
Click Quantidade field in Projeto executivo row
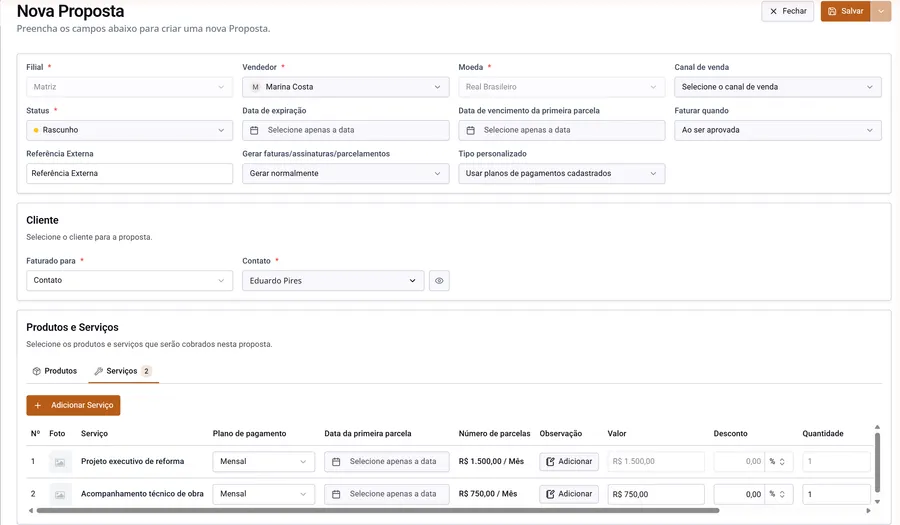coord(837,462)
